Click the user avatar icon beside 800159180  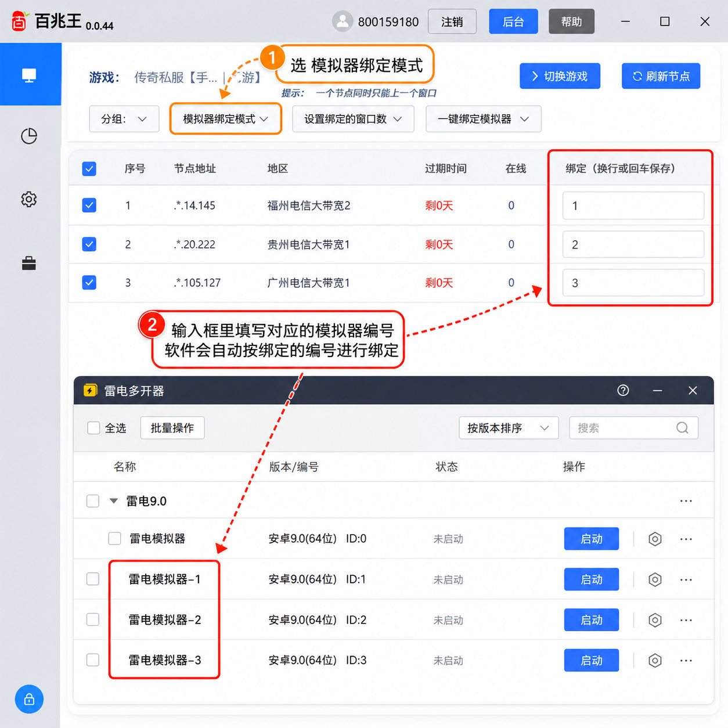pyautogui.click(x=343, y=21)
